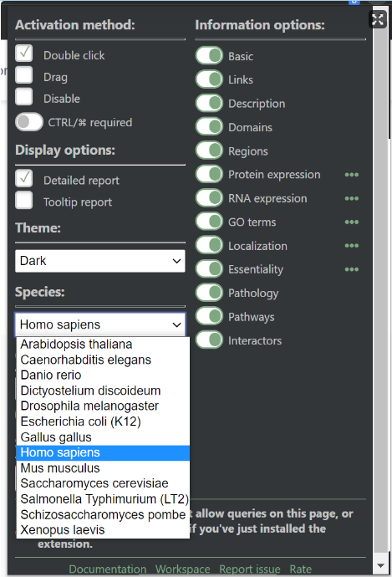This screenshot has width=392, height=577.
Task: Turn off the Pathways toggle
Action: tap(209, 316)
